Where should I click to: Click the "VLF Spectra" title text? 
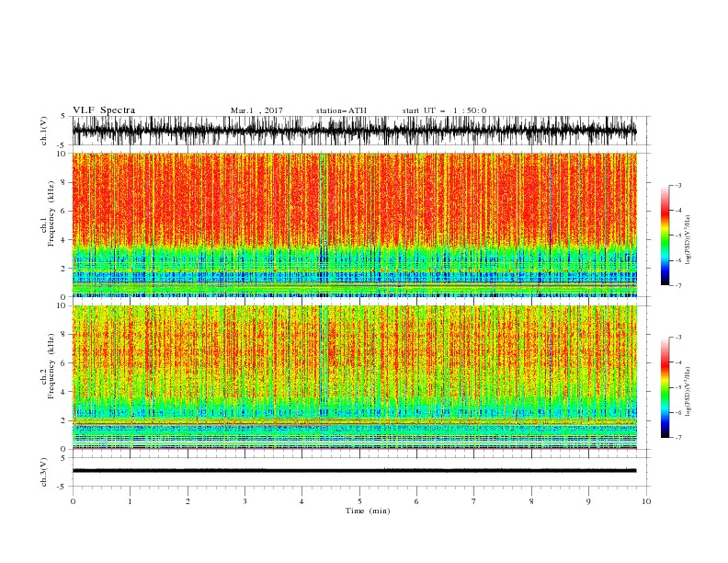pyautogui.click(x=104, y=110)
